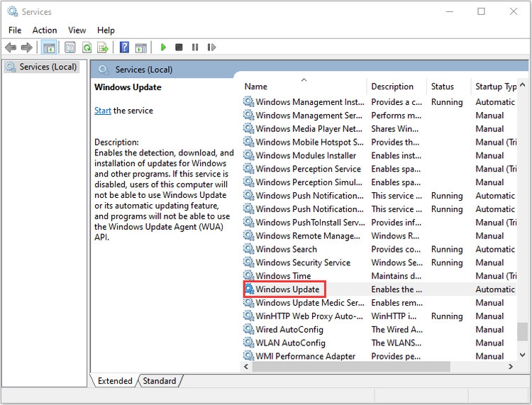This screenshot has width=532, height=405.
Task: Open the Action menu
Action: pyautogui.click(x=45, y=30)
